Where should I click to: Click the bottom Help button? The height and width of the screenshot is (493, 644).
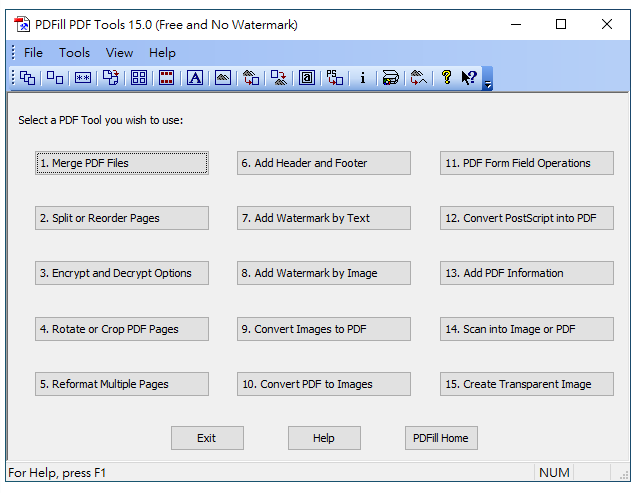pyautogui.click(x=324, y=438)
